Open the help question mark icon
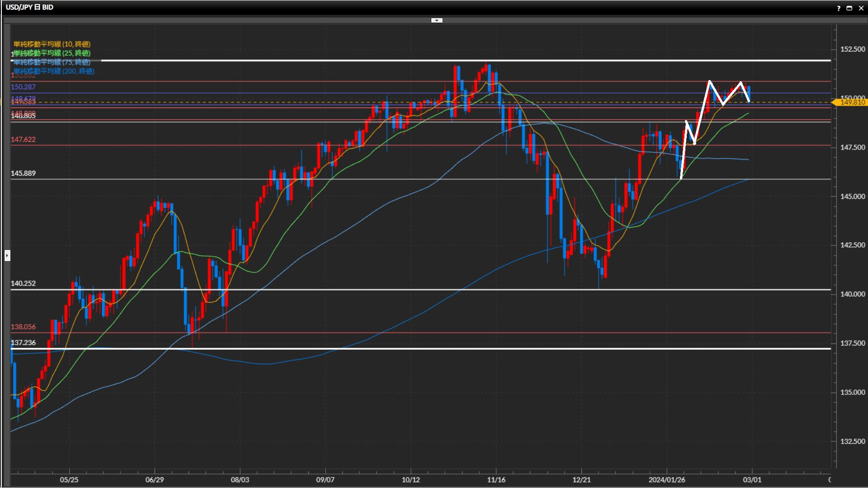Viewport: 868px width, 488px height. pyautogui.click(x=839, y=8)
